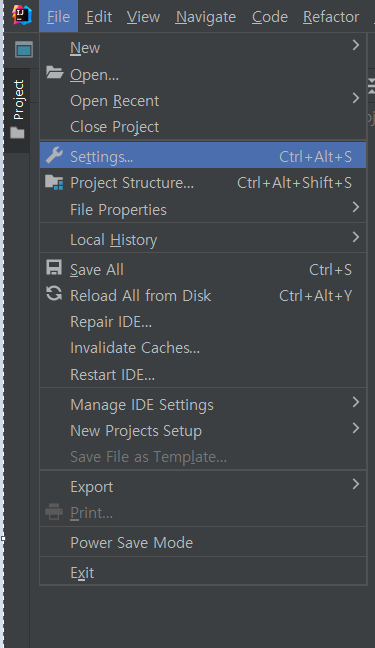Open the Edit menu
The height and width of the screenshot is (648, 375).
99,17
